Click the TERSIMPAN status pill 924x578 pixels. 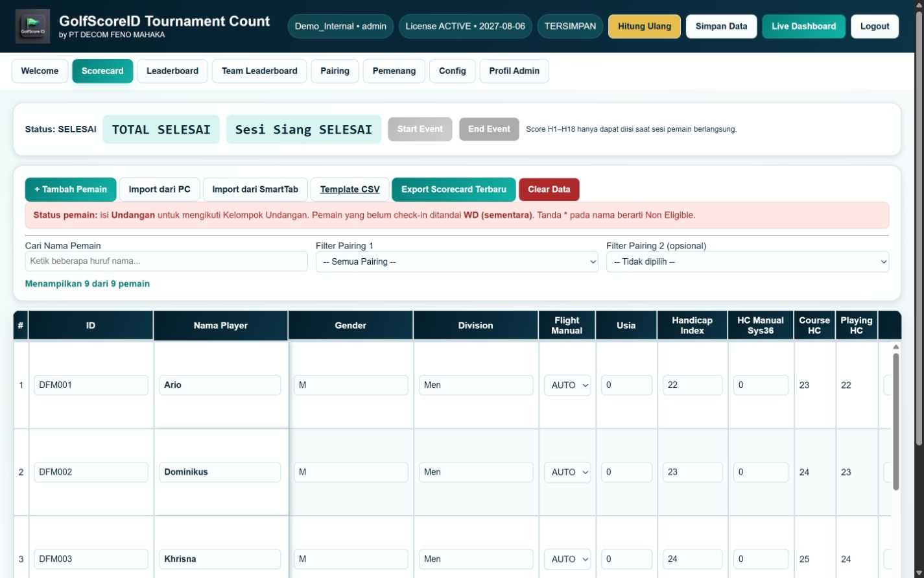tap(570, 27)
